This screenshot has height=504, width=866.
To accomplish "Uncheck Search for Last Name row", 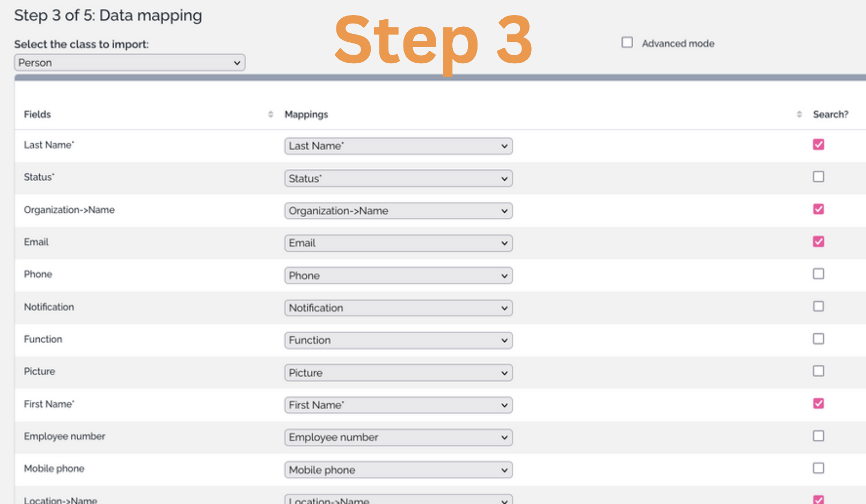I will 818,145.
